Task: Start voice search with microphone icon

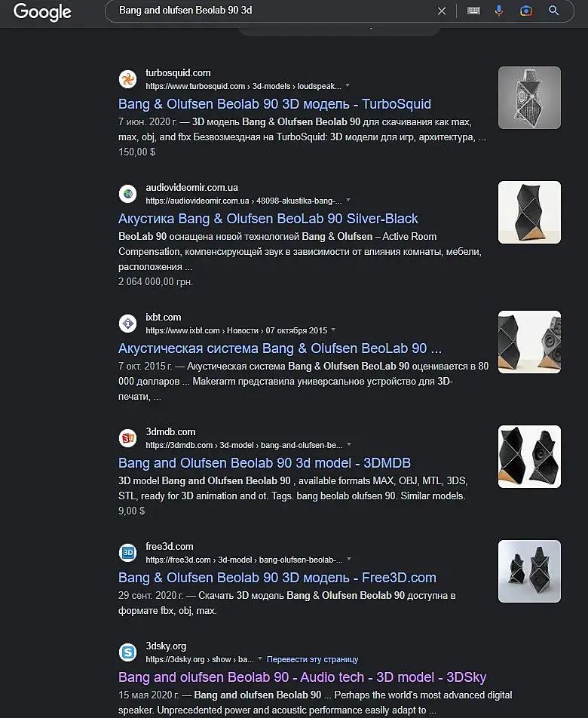Action: (499, 11)
